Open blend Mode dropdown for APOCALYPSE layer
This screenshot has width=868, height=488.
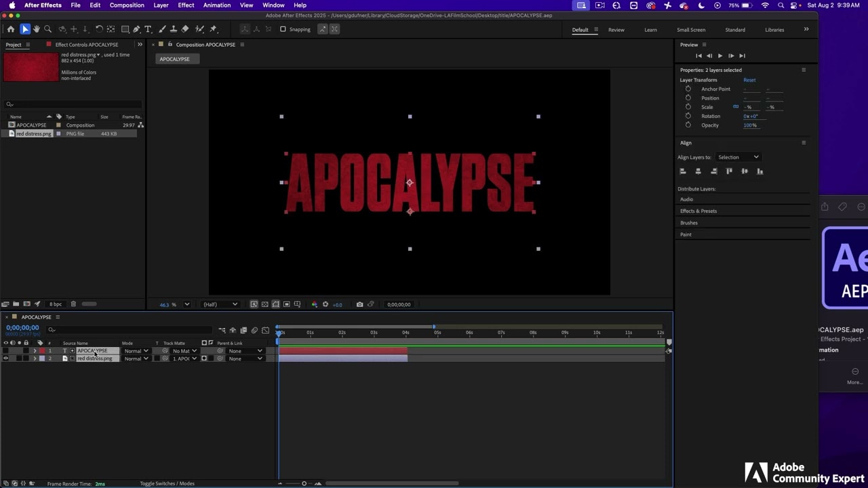click(x=136, y=351)
